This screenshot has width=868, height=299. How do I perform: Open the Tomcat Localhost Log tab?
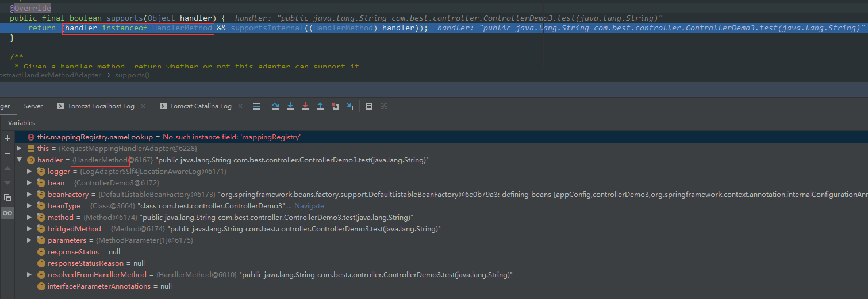(x=101, y=106)
